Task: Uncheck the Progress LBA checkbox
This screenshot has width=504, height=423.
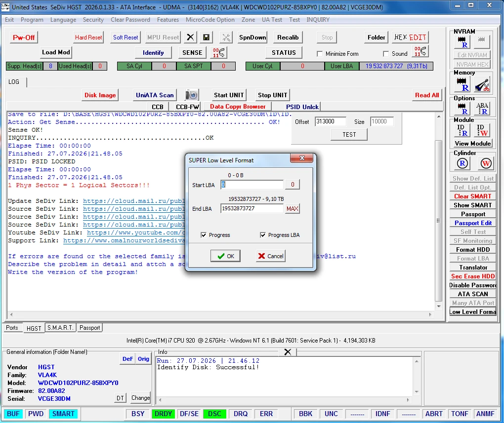Action: pos(262,235)
